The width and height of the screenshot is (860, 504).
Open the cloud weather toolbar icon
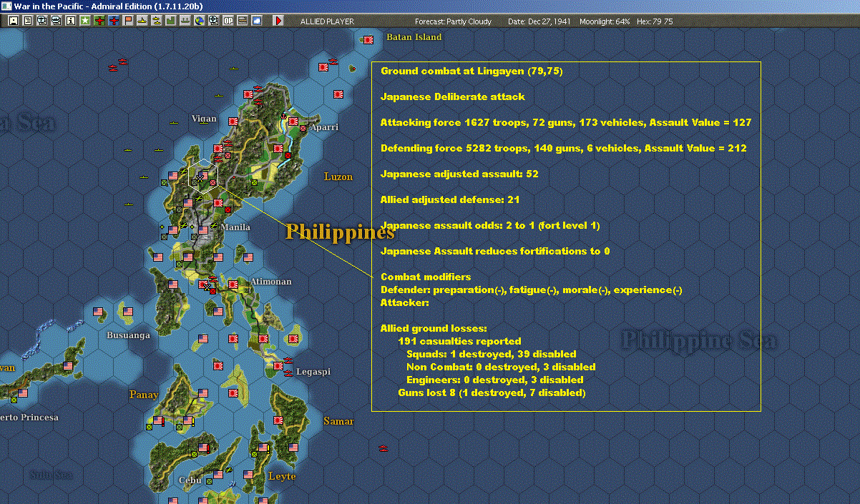pos(257,21)
